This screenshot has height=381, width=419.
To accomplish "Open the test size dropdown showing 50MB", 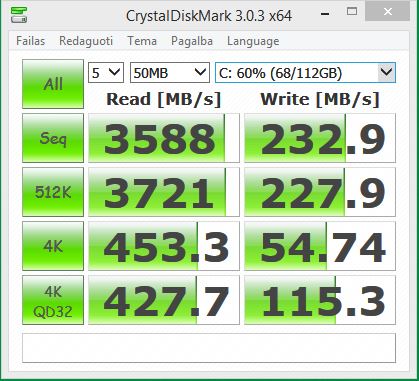I will [x=170, y=73].
